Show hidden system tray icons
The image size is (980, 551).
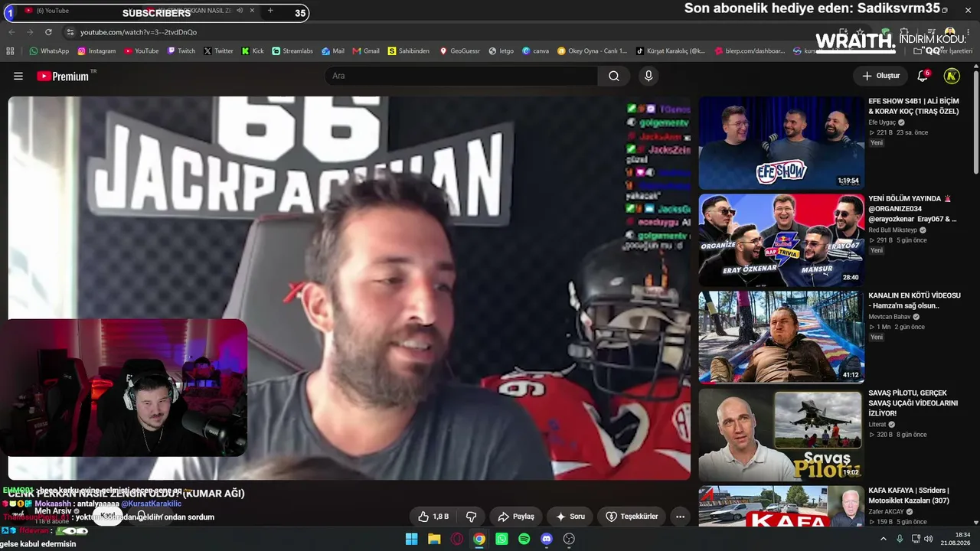tap(884, 539)
